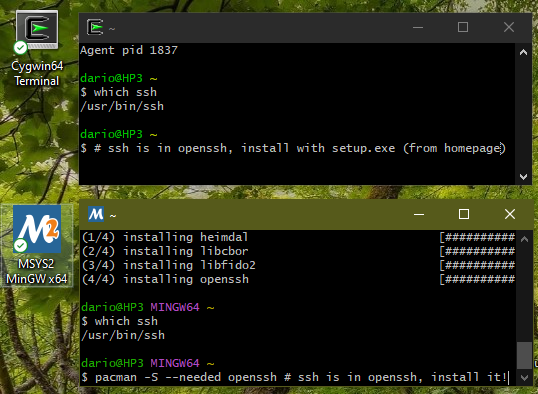This screenshot has width=538, height=394.
Task: Click the MSYS2 scrollbar up arrow
Action: [524, 239]
